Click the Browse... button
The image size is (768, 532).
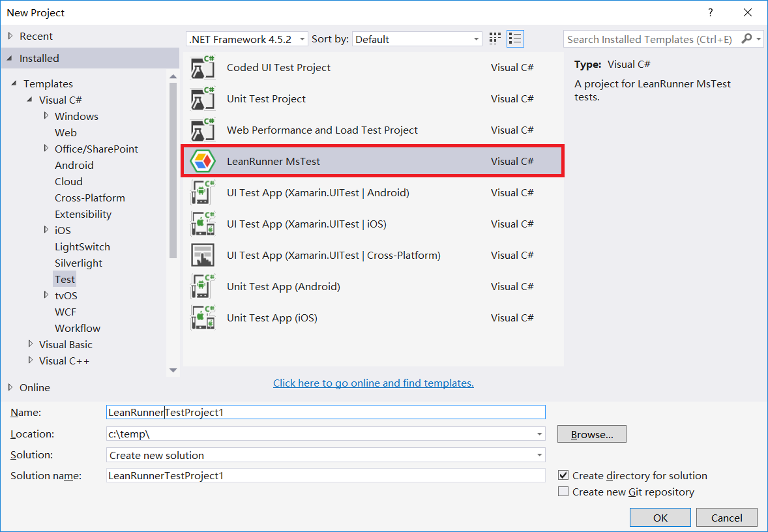(592, 434)
